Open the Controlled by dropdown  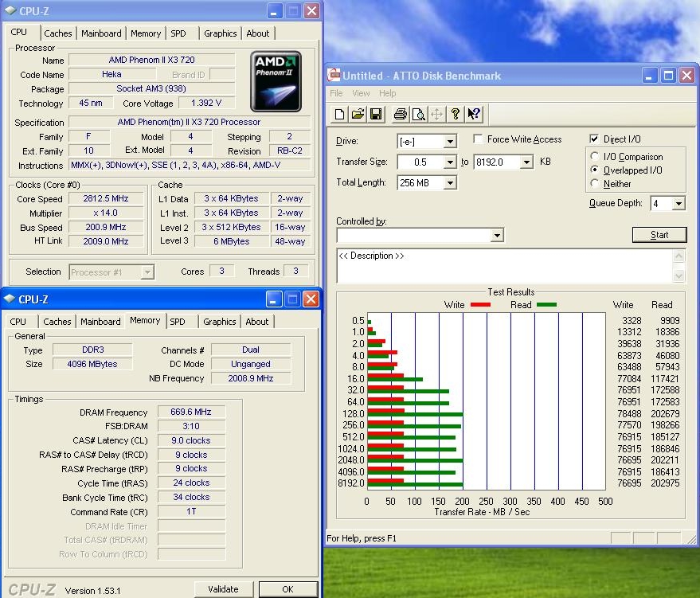point(497,235)
